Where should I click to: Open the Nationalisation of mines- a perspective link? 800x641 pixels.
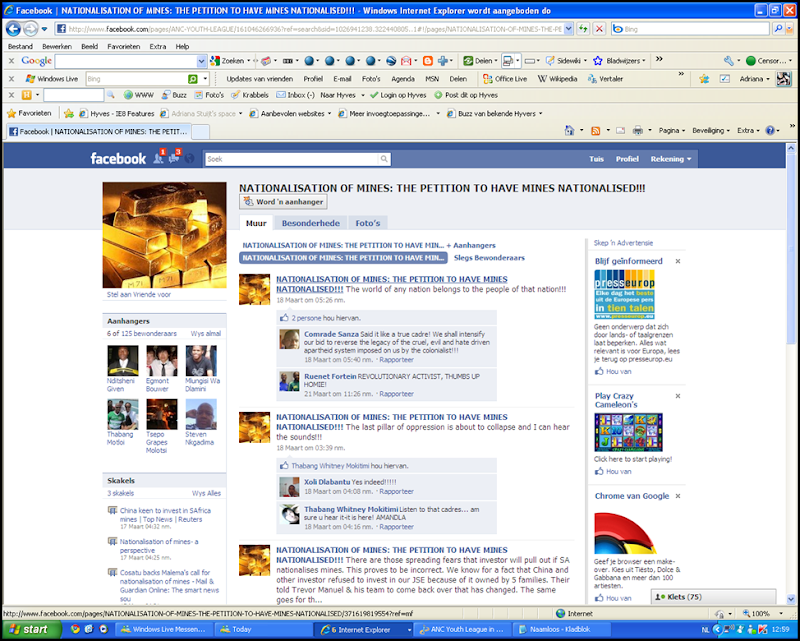[x=159, y=546]
